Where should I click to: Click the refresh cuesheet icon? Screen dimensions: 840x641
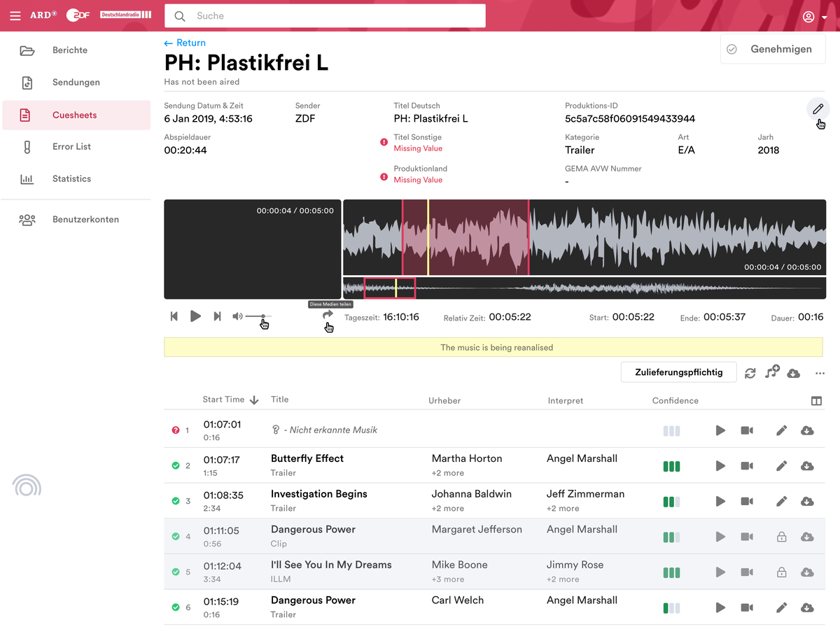[x=750, y=372]
